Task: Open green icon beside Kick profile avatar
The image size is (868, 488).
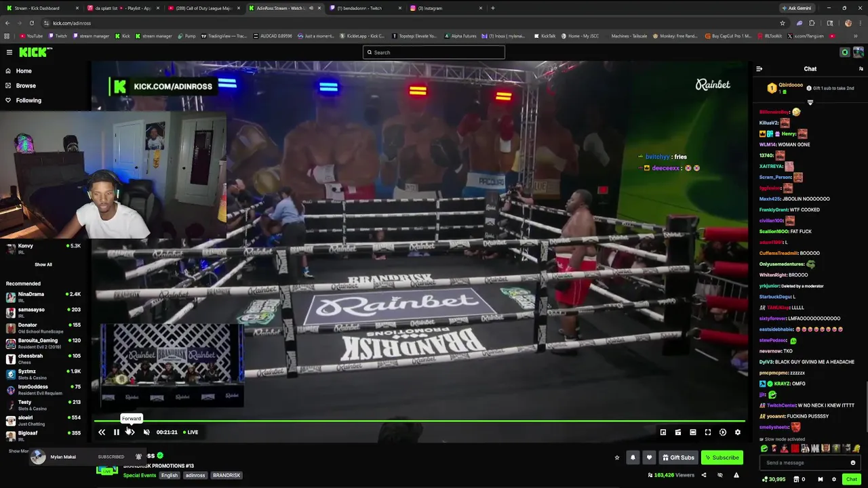Action: pyautogui.click(x=845, y=52)
